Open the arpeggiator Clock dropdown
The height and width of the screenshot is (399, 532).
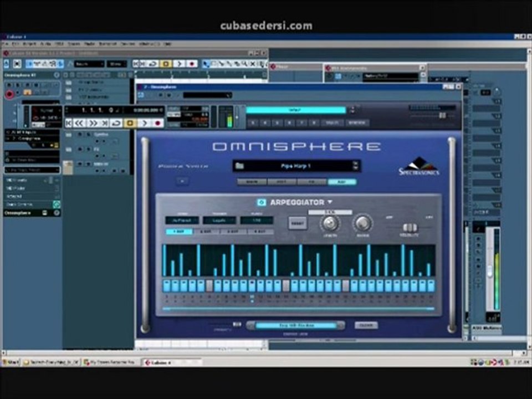tap(257, 221)
